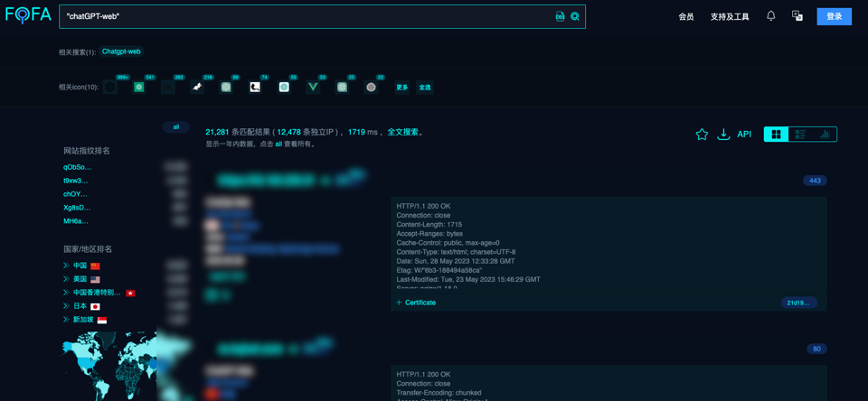Image resolution: width=868 pixels, height=401 pixels.
Task: Select green related icon with 541 count
Action: pyautogui.click(x=139, y=88)
